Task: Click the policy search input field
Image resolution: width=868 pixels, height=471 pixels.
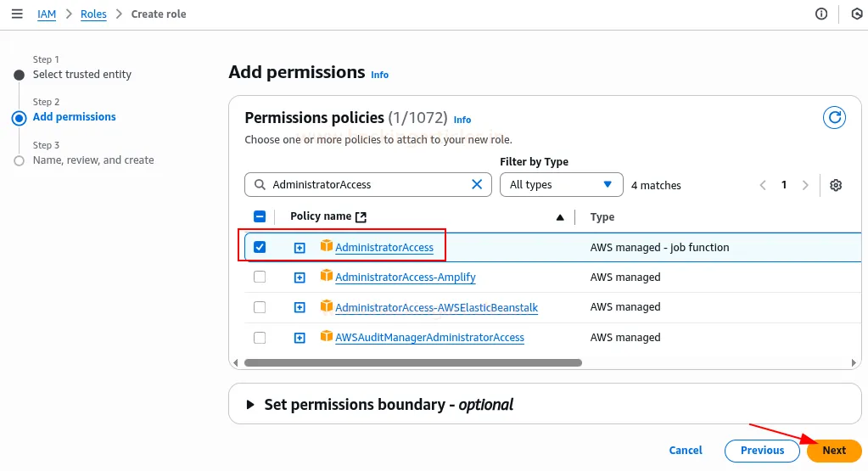Action: pyautogui.click(x=369, y=184)
